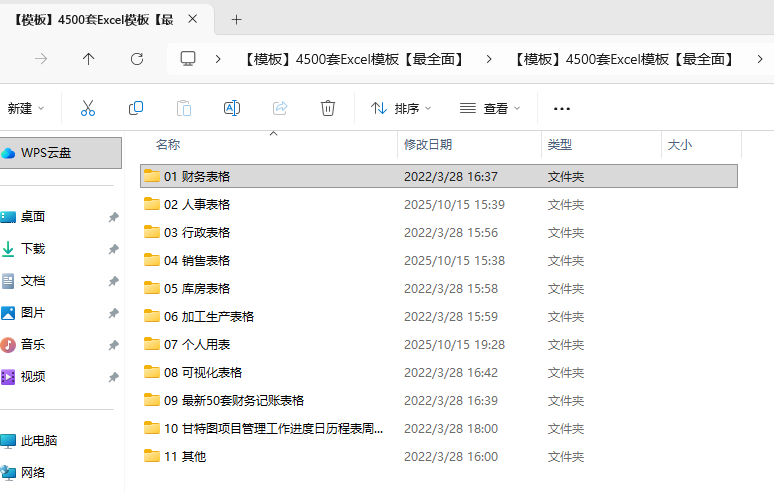Click the Refresh icon
The image size is (774, 493).
tap(137, 59)
